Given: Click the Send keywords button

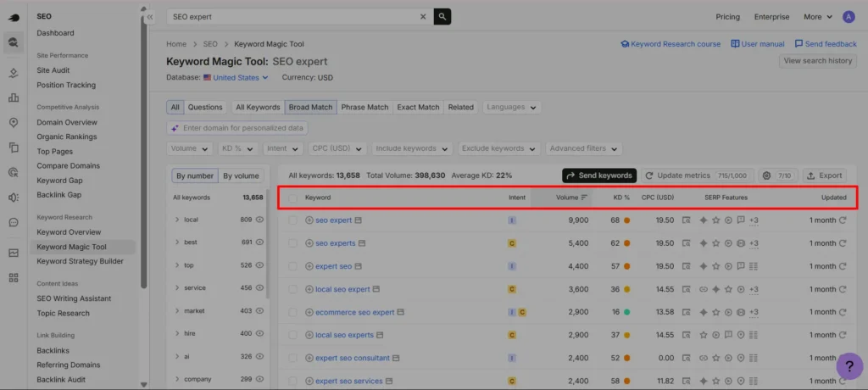Looking at the screenshot, I should pyautogui.click(x=599, y=175).
